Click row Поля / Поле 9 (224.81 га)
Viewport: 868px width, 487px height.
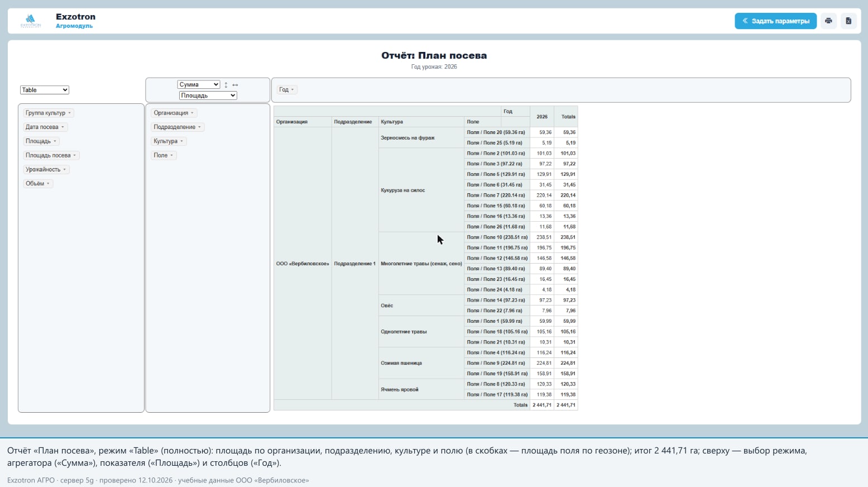pos(497,363)
